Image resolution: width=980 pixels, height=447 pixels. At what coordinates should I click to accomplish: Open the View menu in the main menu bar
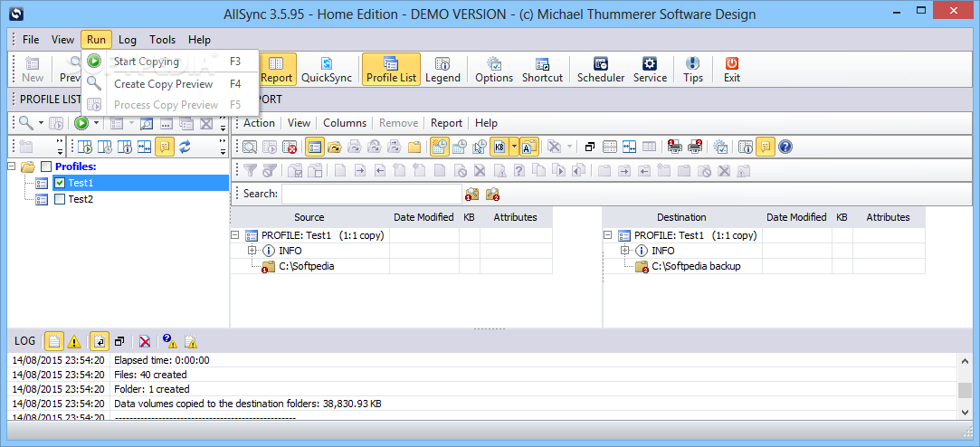[x=62, y=40]
